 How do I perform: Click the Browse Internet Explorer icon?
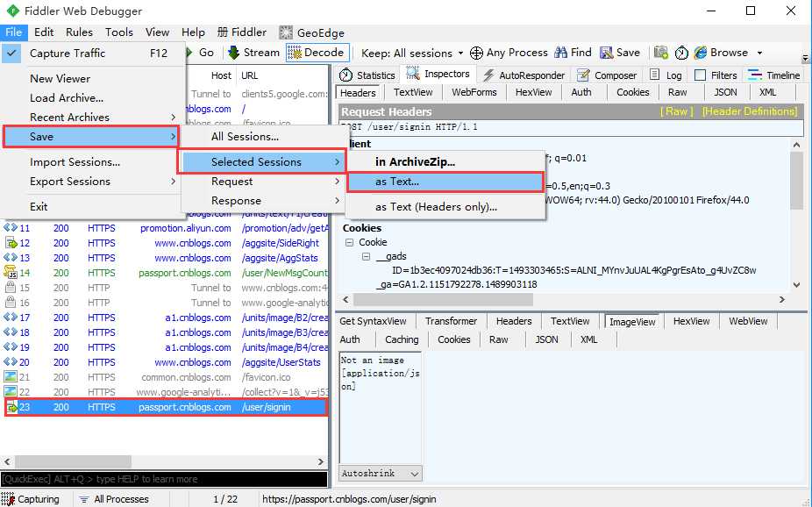tap(701, 53)
